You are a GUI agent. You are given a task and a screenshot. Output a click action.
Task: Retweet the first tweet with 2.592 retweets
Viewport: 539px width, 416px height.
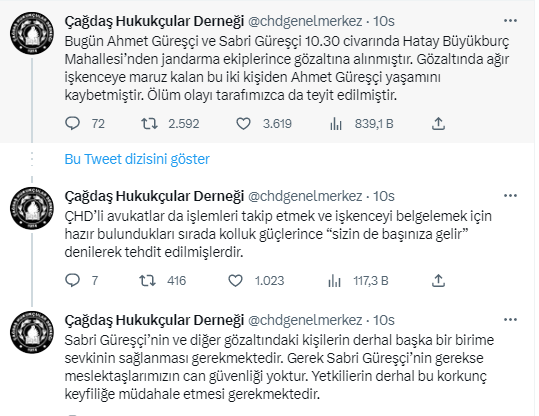(x=150, y=123)
